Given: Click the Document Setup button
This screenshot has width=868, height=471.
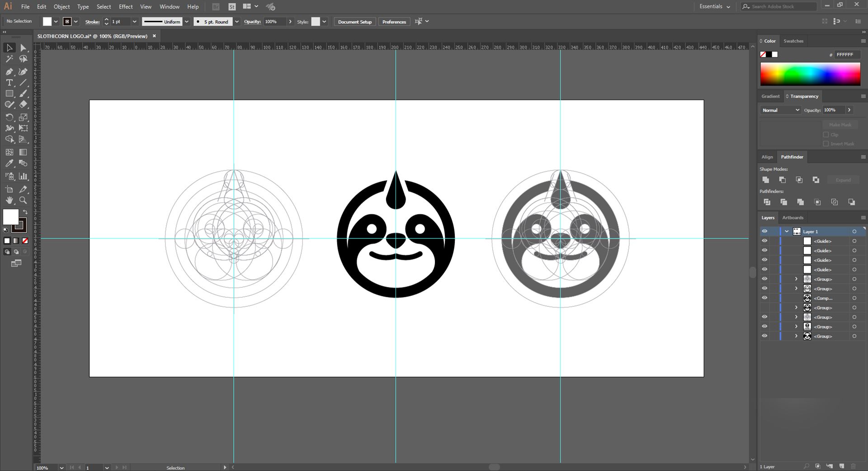Looking at the screenshot, I should pyautogui.click(x=355, y=21).
